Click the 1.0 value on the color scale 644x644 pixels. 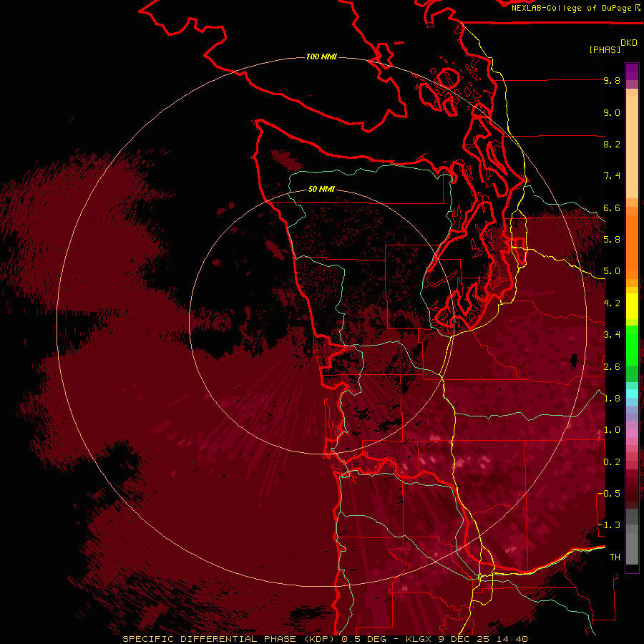(x=612, y=430)
